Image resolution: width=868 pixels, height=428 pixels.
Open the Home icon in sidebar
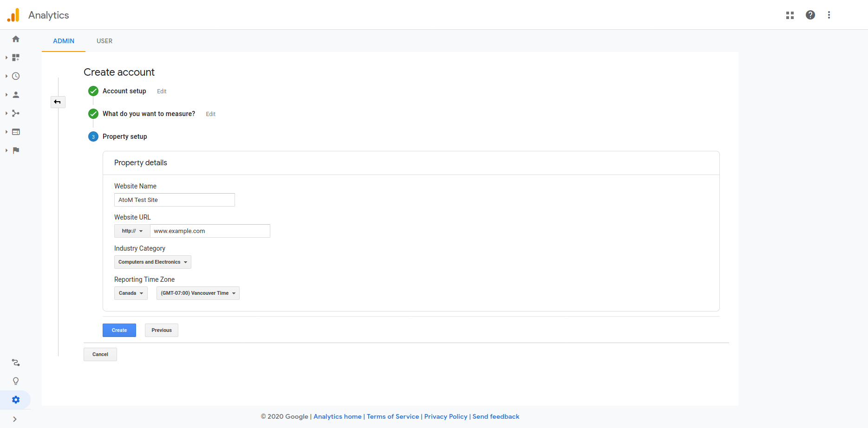16,39
